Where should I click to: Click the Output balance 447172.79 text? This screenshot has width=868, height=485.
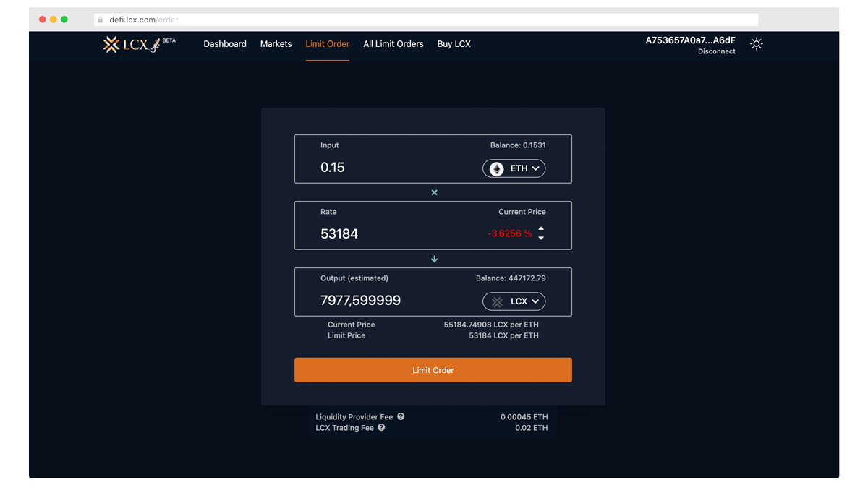(x=511, y=278)
